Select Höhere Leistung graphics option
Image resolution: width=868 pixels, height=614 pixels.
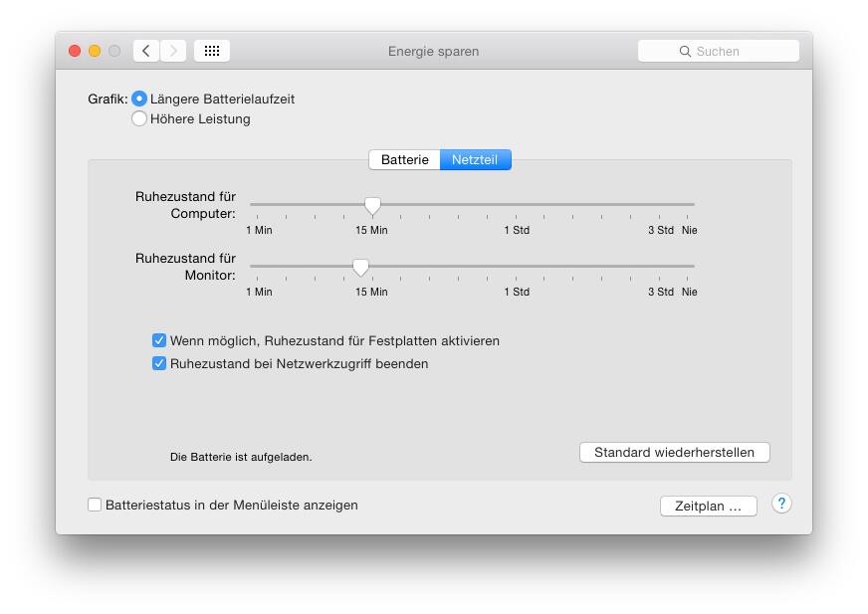point(139,118)
